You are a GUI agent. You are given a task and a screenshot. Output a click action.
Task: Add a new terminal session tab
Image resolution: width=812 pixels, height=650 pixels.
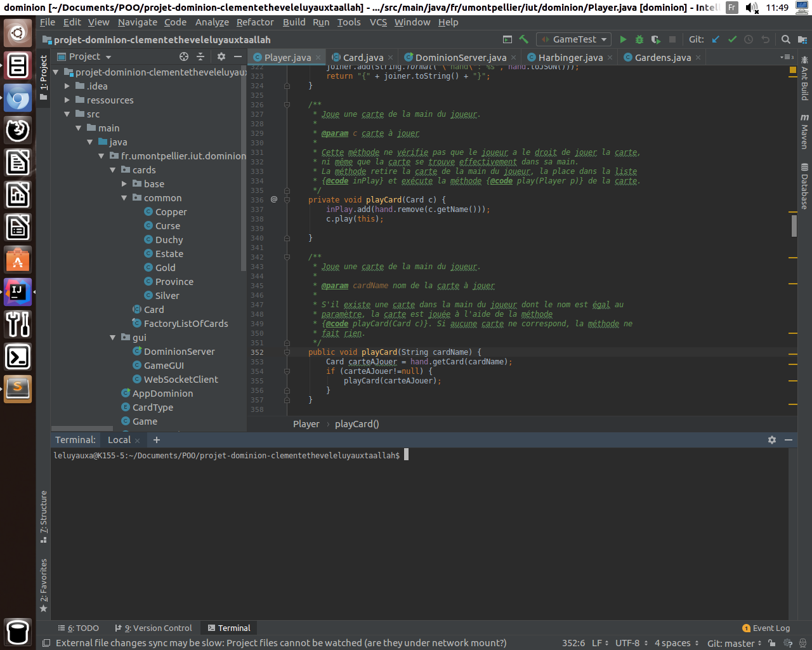click(x=157, y=440)
